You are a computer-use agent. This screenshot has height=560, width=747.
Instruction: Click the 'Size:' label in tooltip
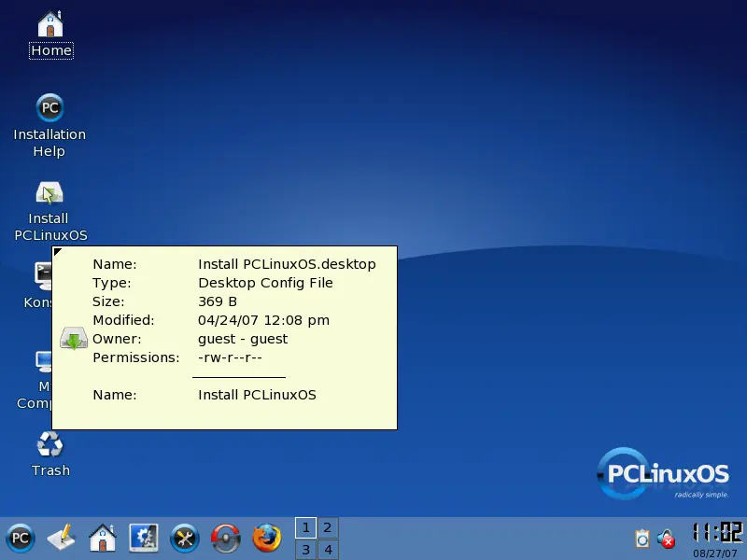pos(108,301)
